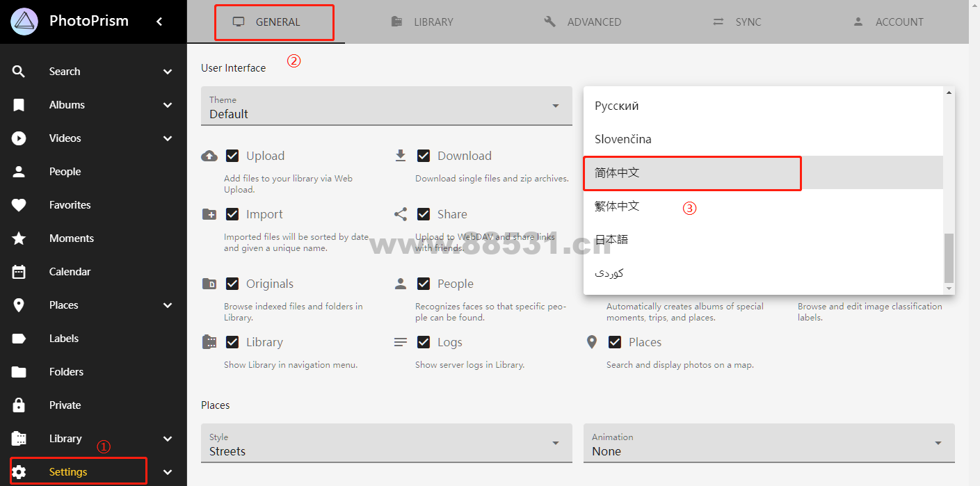The height and width of the screenshot is (486, 980).
Task: Expand the Search menu chevron
Action: (x=168, y=72)
